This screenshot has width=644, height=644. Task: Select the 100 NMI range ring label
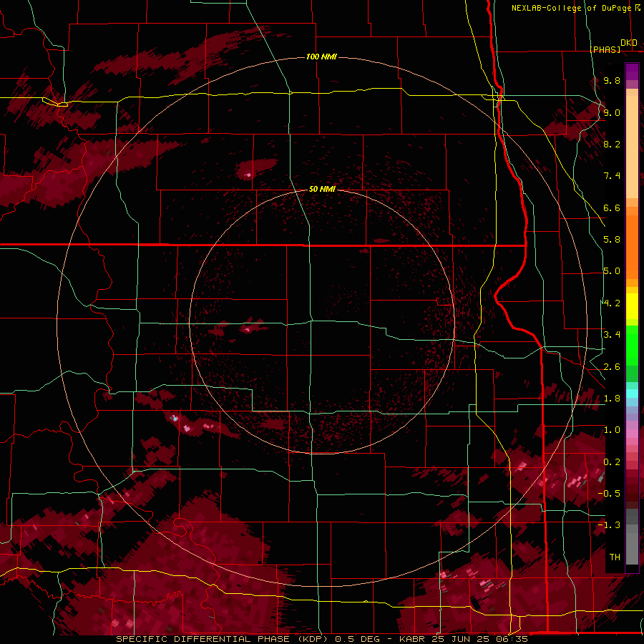tap(321, 57)
